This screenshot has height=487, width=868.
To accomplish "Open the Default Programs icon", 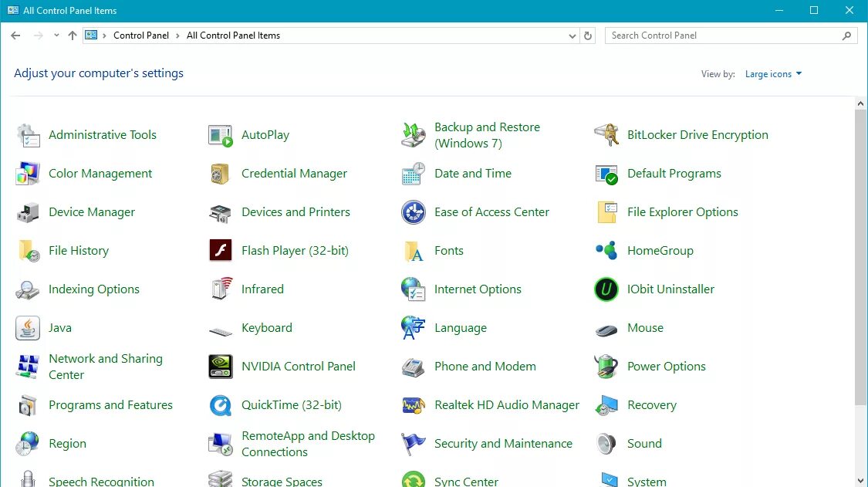I will point(606,174).
